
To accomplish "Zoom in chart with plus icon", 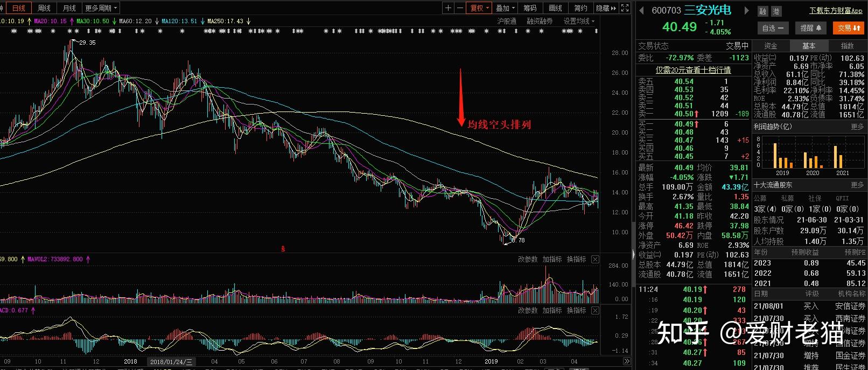I will tap(448, 8).
